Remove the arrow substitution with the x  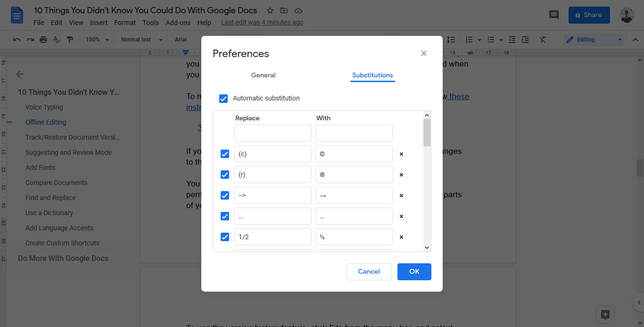(401, 195)
